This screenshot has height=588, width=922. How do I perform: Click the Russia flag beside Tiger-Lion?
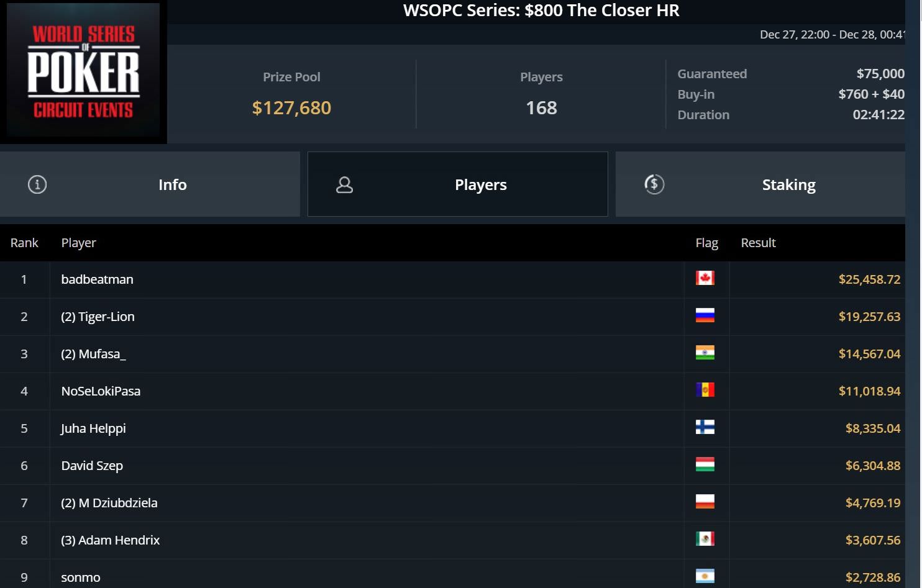705,315
